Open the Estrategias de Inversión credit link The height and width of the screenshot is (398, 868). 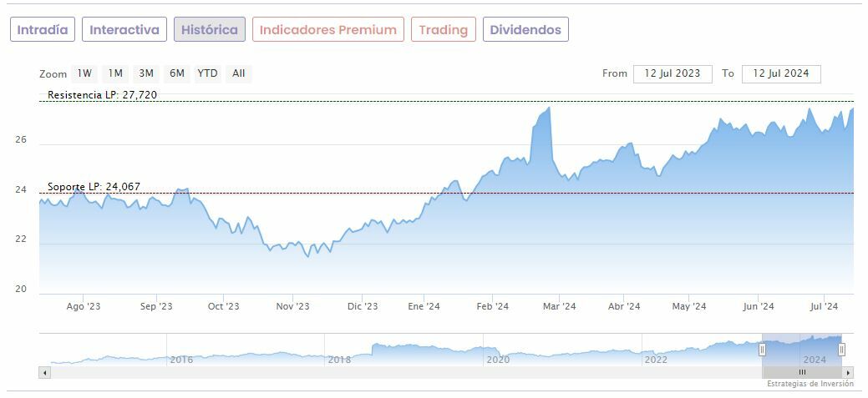pyautogui.click(x=810, y=384)
